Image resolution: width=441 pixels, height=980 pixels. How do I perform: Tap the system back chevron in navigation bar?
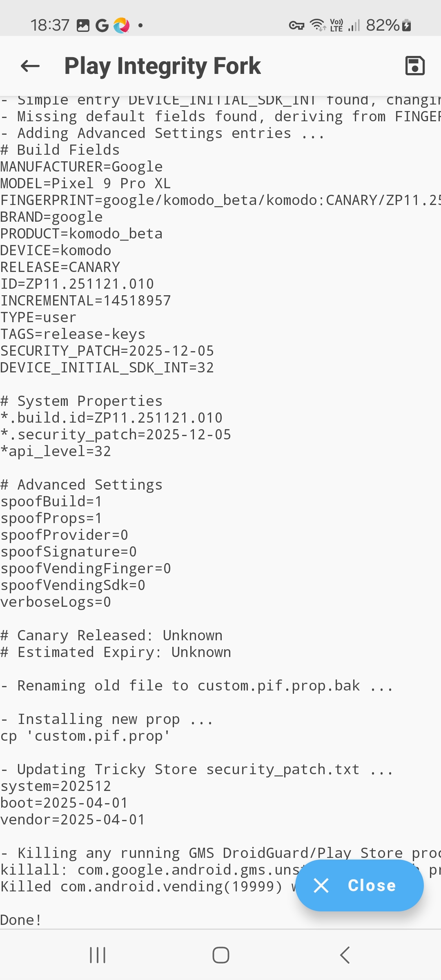pos(345,955)
